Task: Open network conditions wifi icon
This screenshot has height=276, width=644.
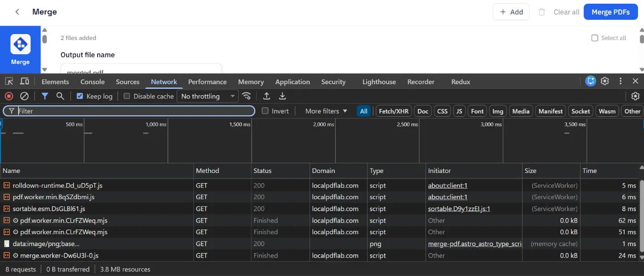Action: coord(247,96)
